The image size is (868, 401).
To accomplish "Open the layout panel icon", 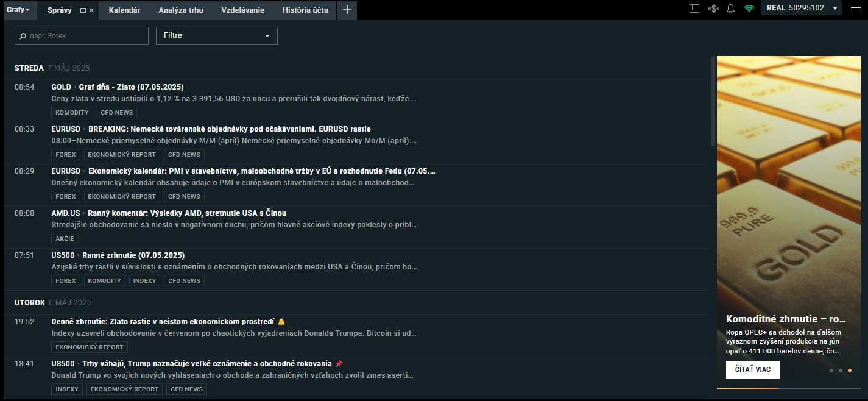I will pos(694,9).
